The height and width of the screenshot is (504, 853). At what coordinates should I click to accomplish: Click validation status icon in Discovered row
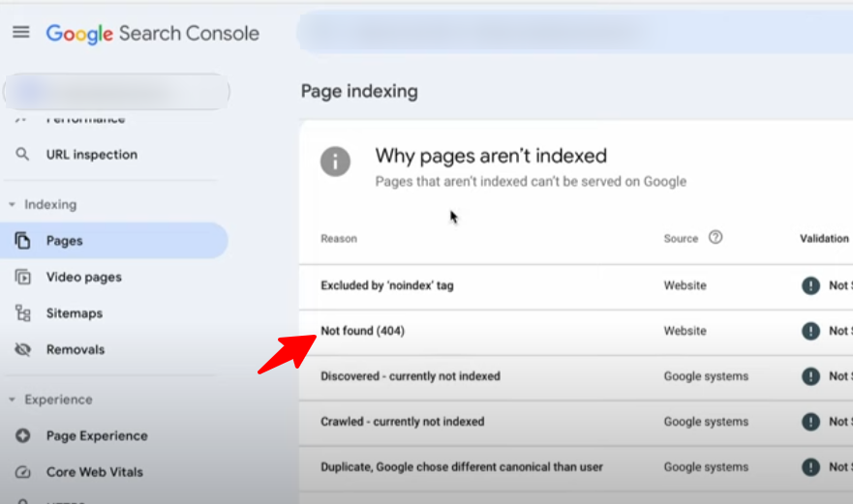click(x=810, y=376)
